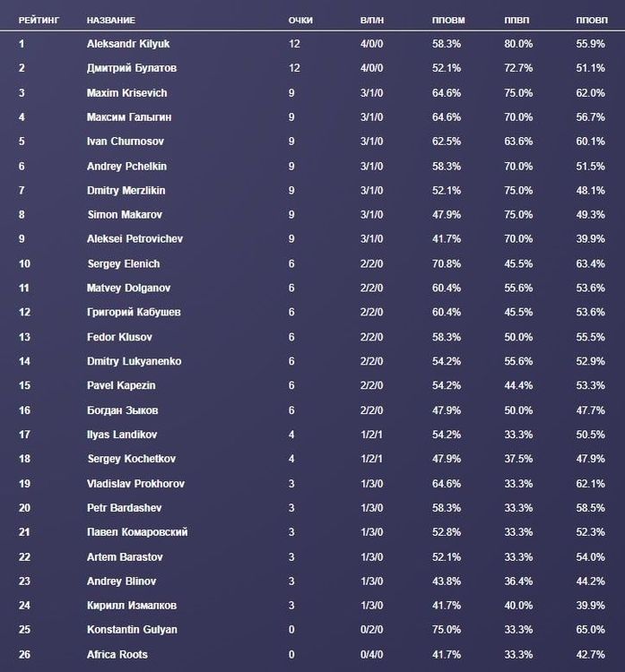Sort by the РЕЙТИНГ column header
The image size is (625, 672).
(x=39, y=20)
